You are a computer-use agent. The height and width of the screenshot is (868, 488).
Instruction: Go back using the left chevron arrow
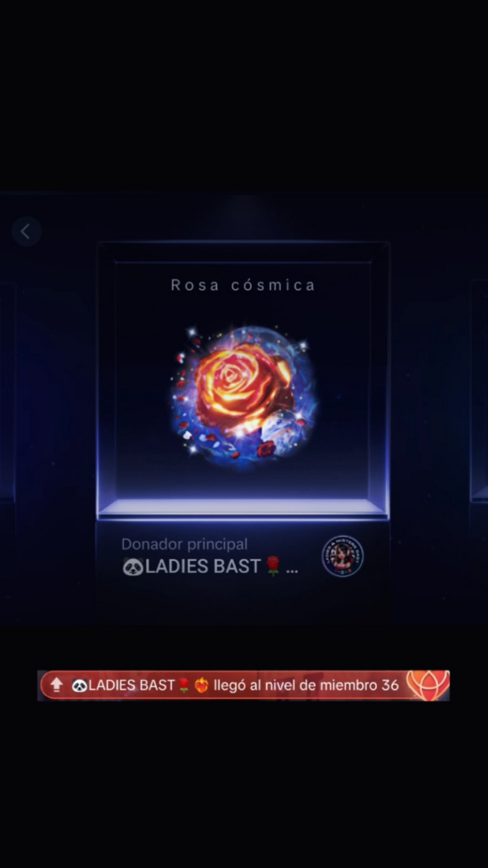[x=26, y=232]
